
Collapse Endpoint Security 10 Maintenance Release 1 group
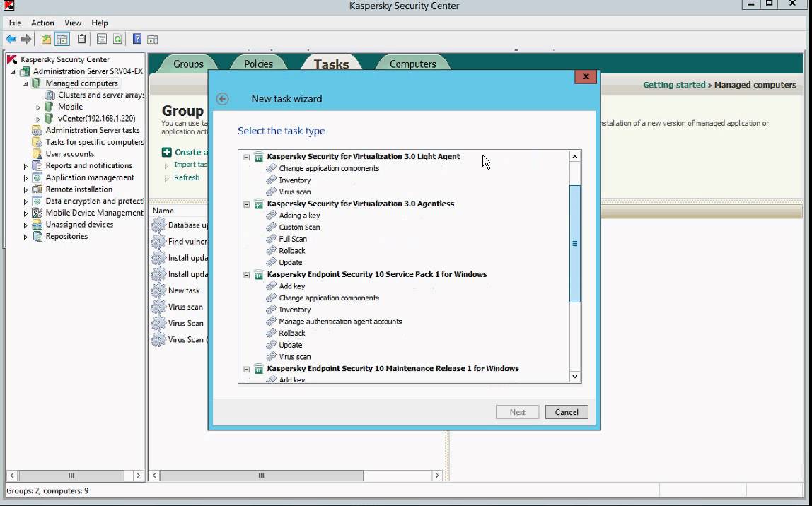coord(246,370)
